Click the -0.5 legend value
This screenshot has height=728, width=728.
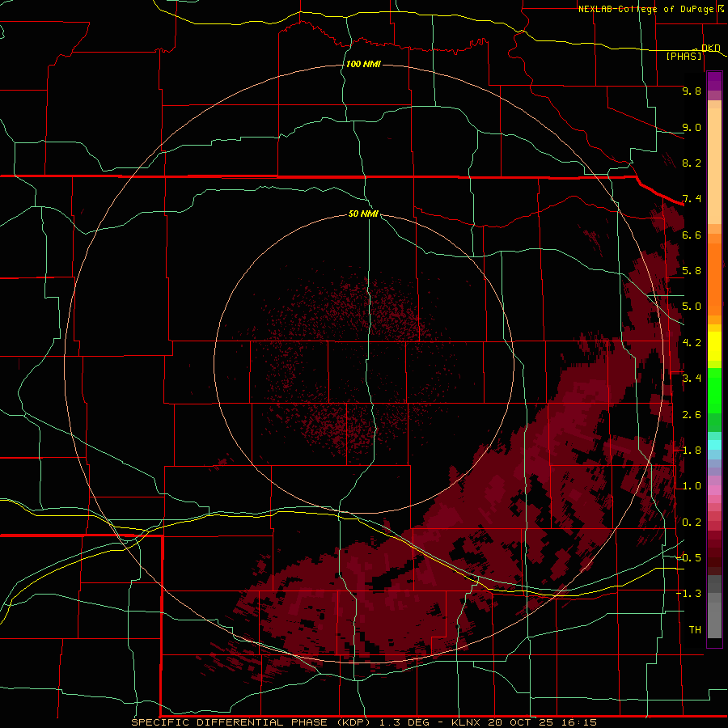click(688, 558)
